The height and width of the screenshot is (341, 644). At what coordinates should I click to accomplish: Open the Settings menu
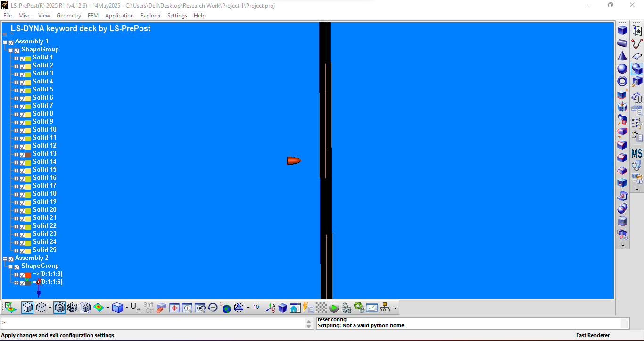click(177, 16)
